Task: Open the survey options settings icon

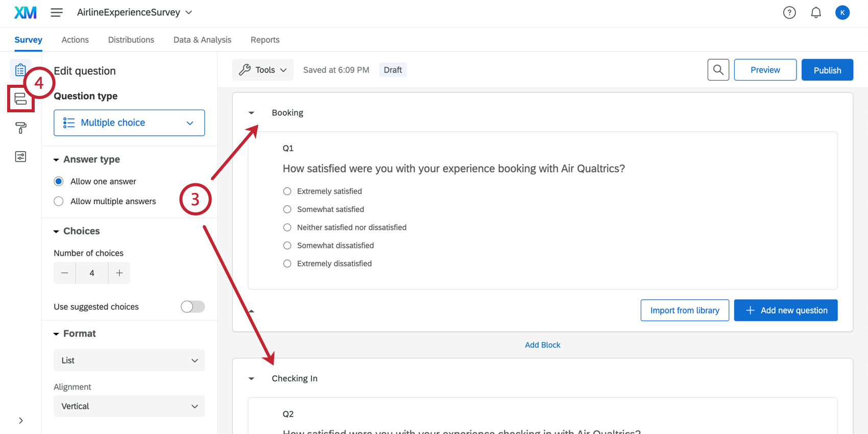Action: pyautogui.click(x=20, y=156)
